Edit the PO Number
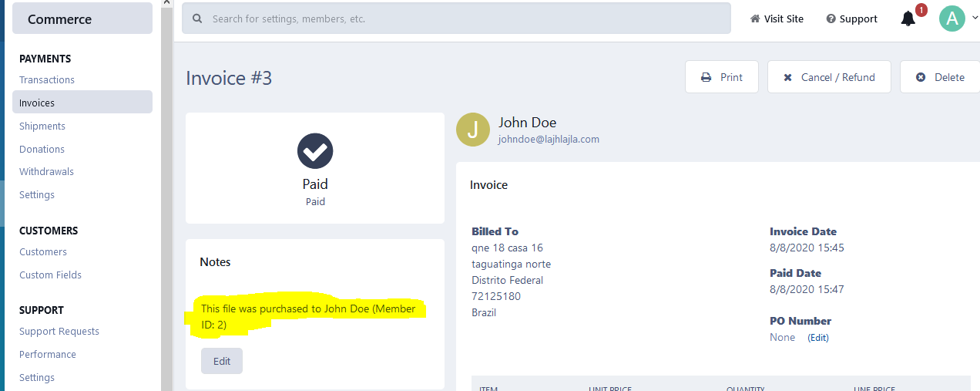The image size is (980, 391). [x=817, y=338]
